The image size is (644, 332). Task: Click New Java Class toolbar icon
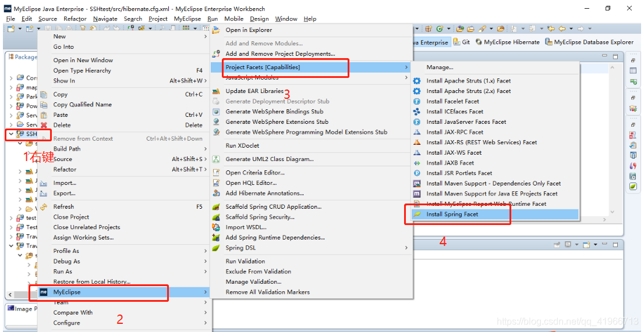coord(440,28)
